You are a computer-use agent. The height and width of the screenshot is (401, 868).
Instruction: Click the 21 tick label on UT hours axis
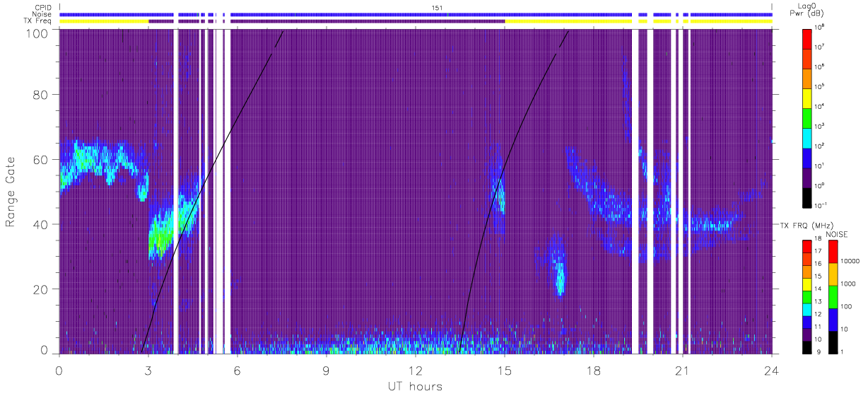point(683,370)
